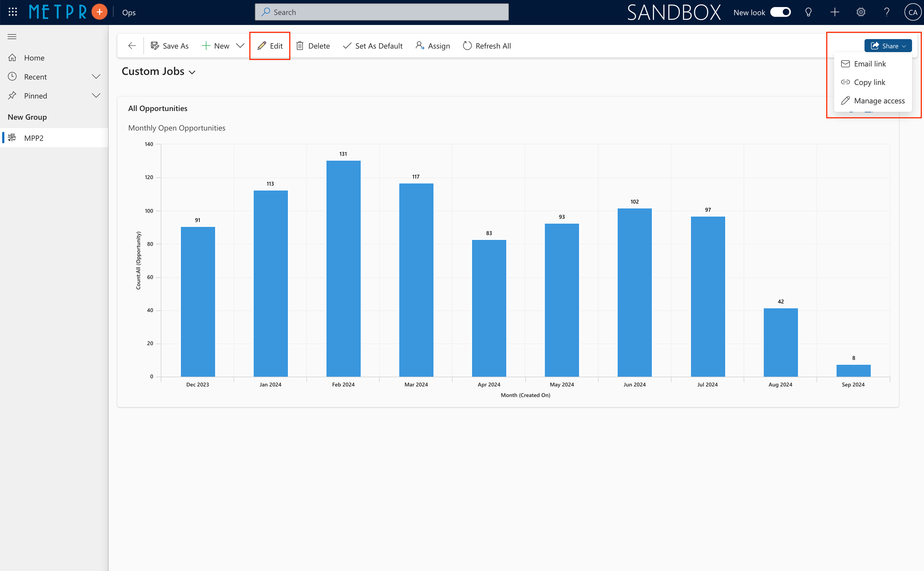Click the question mark help icon
The width and height of the screenshot is (924, 571).
click(x=887, y=12)
